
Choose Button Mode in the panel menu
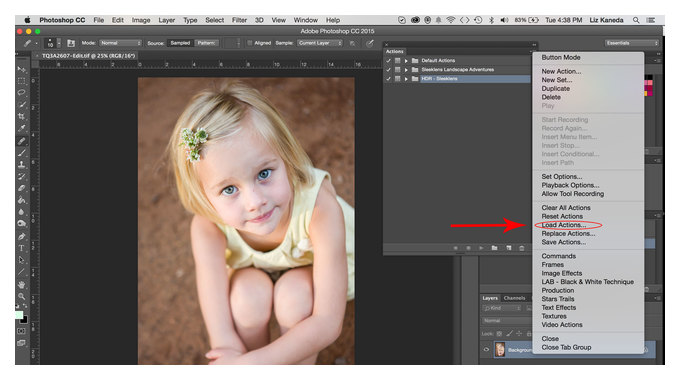point(561,57)
